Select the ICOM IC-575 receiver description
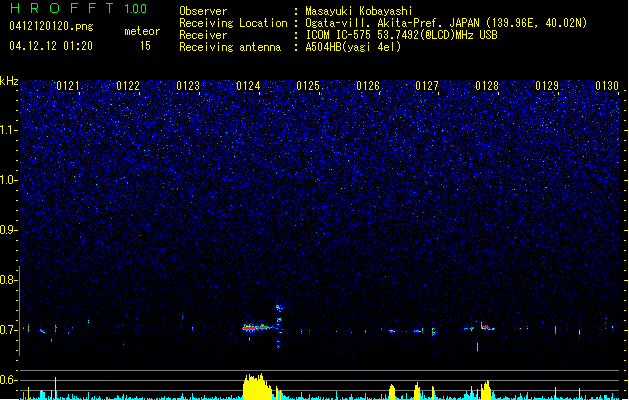This screenshot has height=400, width=629. pos(402,35)
